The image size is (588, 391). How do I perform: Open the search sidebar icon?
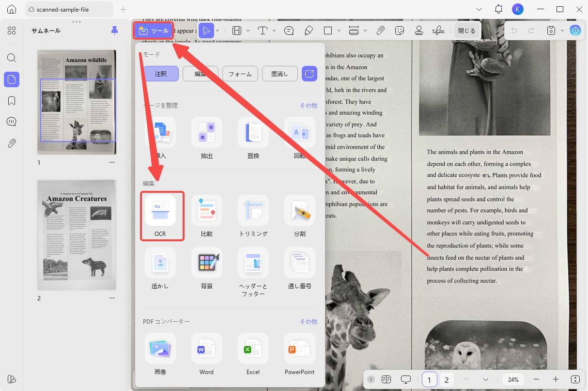pos(12,58)
